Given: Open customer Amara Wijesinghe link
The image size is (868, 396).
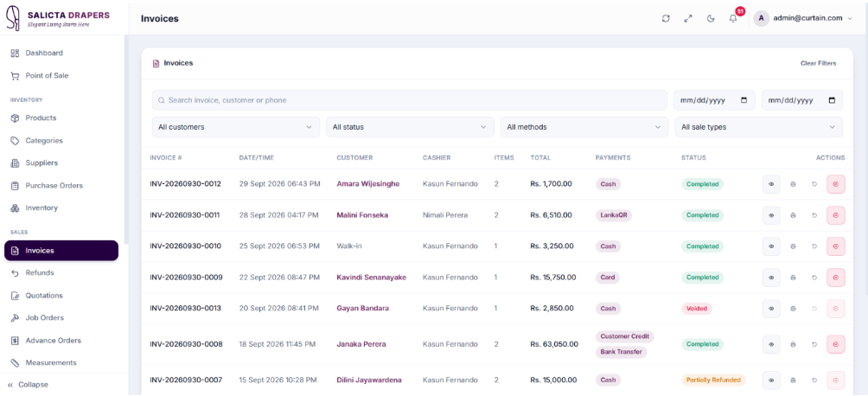Looking at the screenshot, I should (x=367, y=184).
